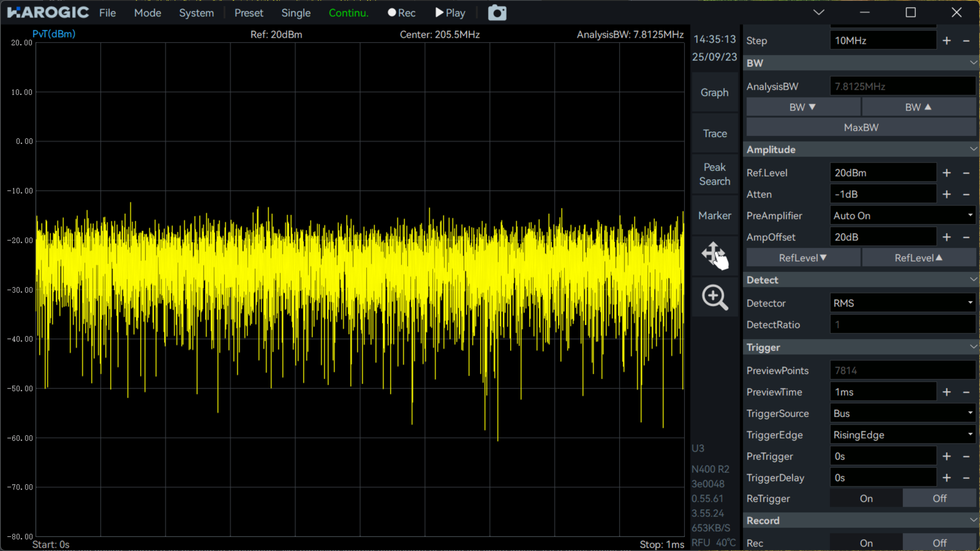Screen dimensions: 980x551
Task: Click the camera screenshot icon
Action: (497, 13)
